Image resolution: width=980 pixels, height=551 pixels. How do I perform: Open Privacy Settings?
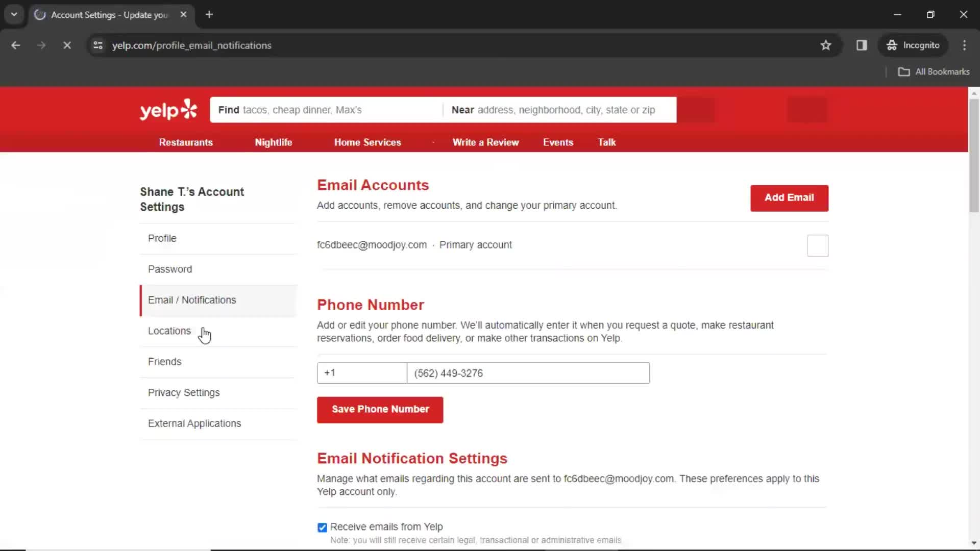click(x=218, y=393)
